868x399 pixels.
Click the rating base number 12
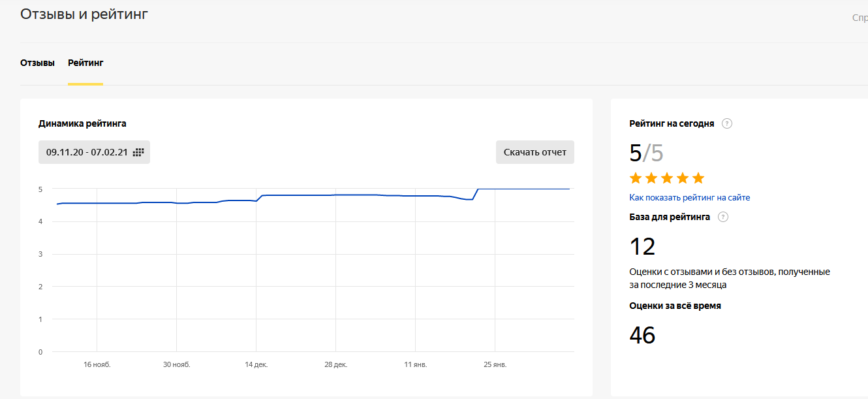coord(642,247)
